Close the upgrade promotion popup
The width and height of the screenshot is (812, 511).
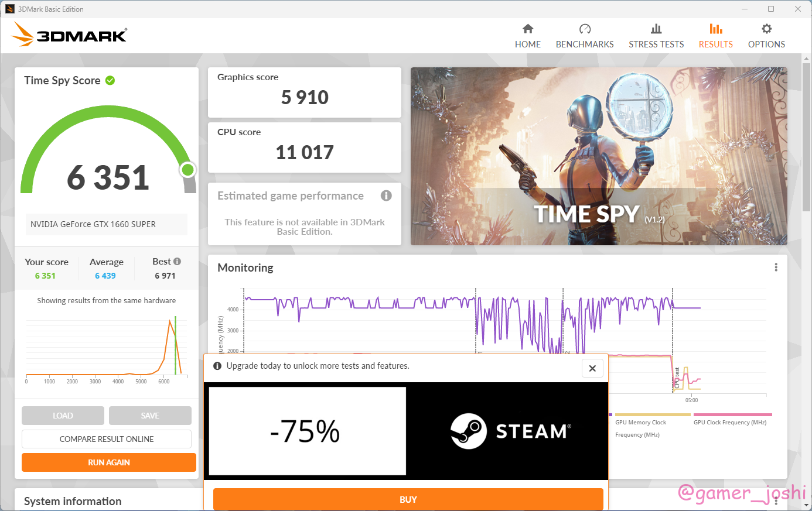592,368
